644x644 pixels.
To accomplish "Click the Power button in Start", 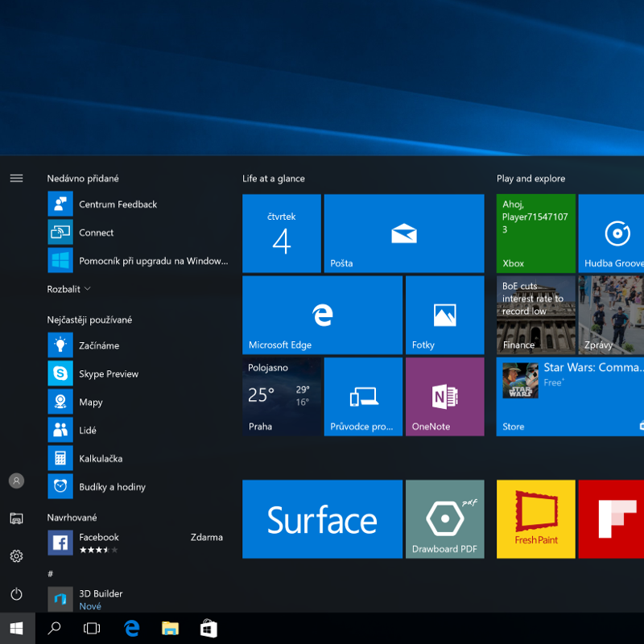I will [16, 594].
